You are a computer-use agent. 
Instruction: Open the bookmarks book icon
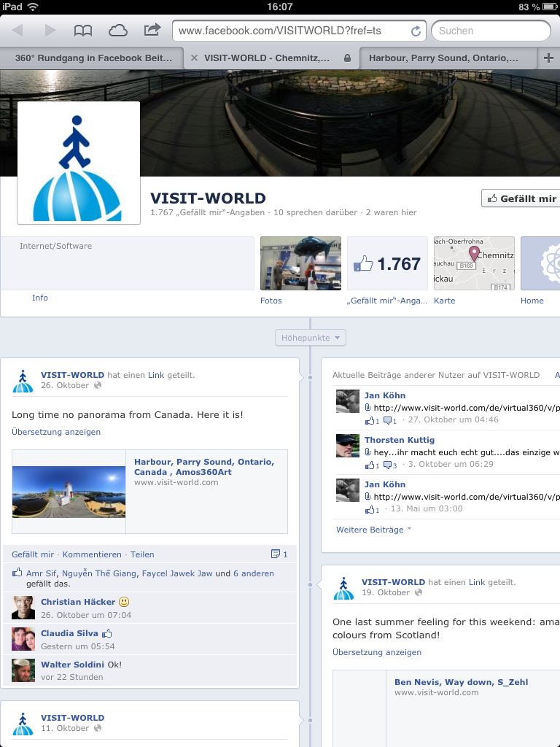(83, 31)
